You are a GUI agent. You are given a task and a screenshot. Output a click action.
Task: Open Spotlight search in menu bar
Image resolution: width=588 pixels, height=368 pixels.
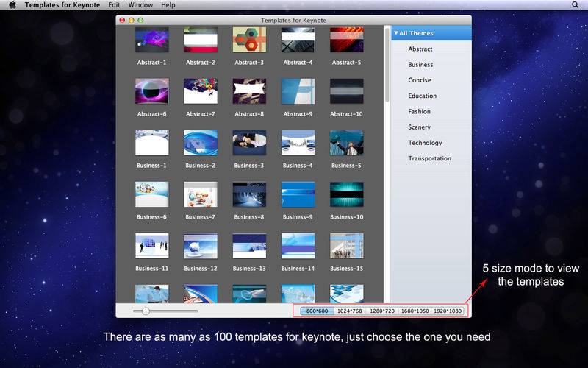click(x=575, y=5)
